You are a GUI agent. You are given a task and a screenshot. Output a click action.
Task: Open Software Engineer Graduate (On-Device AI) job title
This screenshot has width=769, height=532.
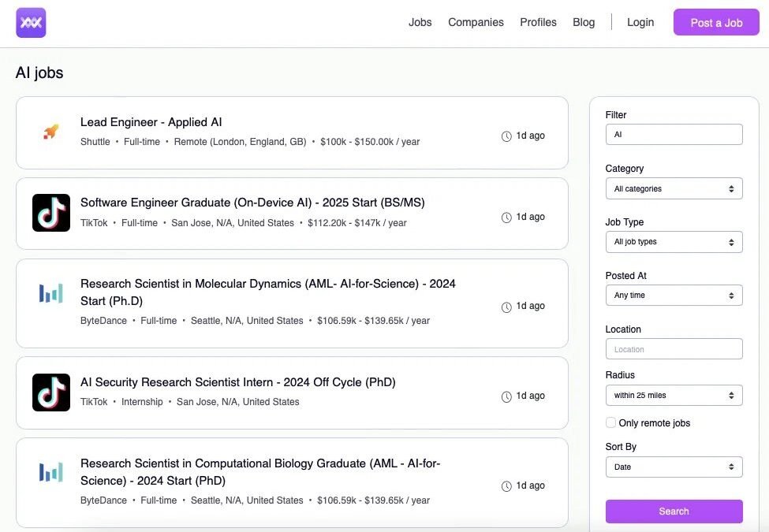pos(252,203)
